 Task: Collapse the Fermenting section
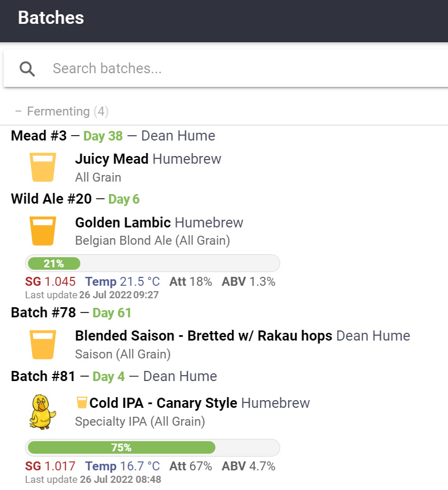coord(62,111)
